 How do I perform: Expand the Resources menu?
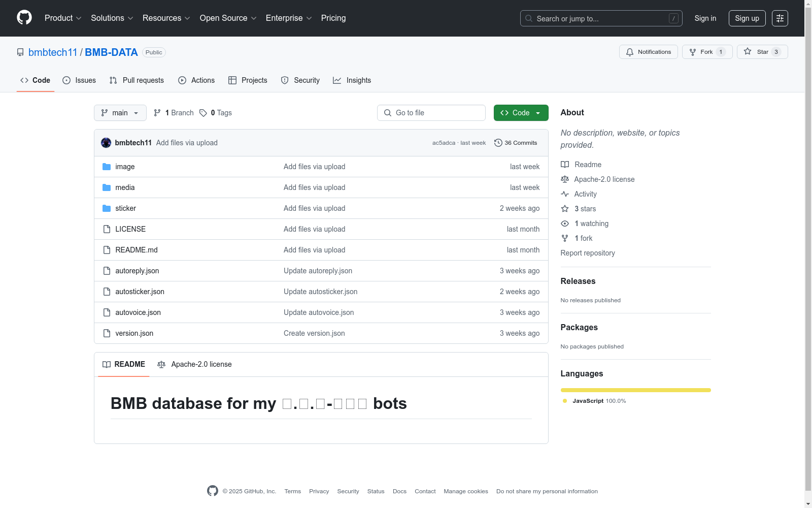click(x=166, y=18)
